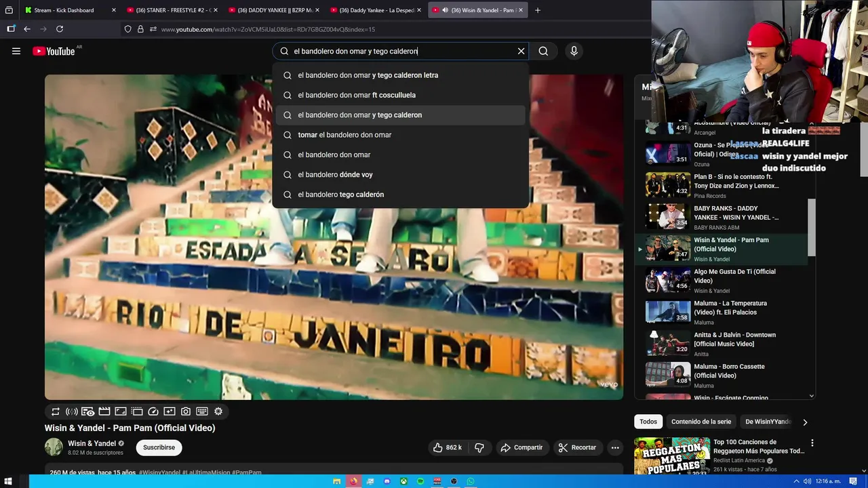Switch to STANER - FREESTYLE #2 tab
The height and width of the screenshot is (488, 868).
tap(173, 10)
